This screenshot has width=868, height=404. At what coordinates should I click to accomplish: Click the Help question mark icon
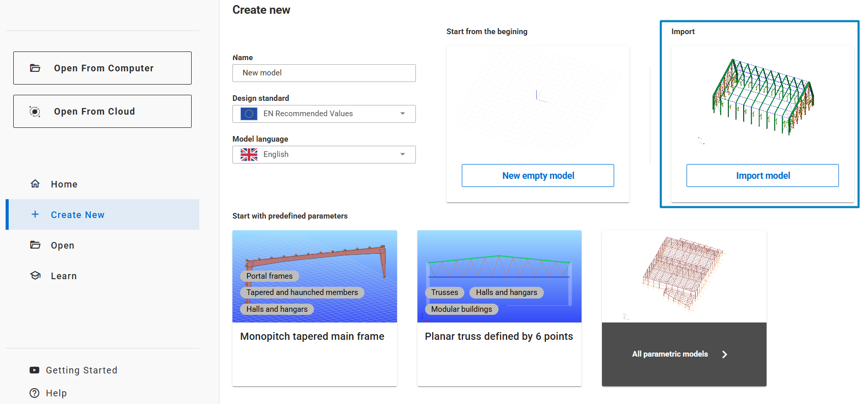[35, 393]
